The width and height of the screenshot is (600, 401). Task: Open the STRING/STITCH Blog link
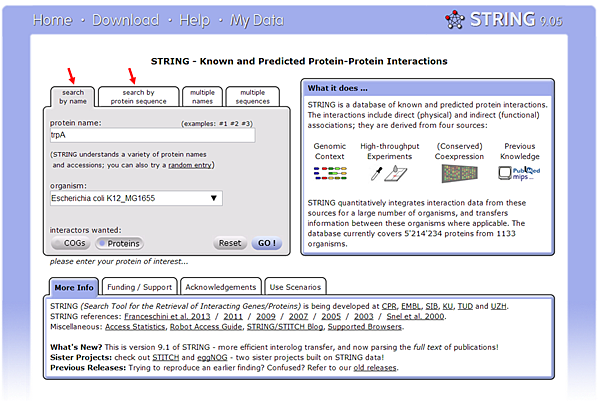tap(285, 327)
